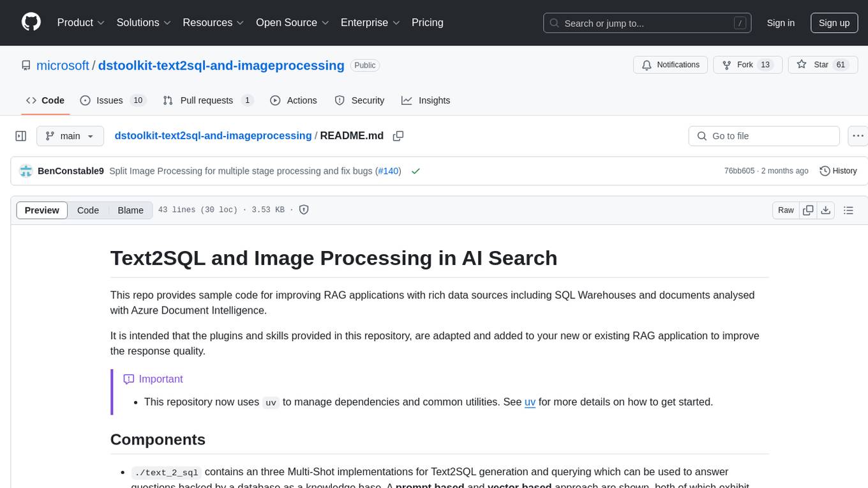Open the Pricing page
868x488 pixels.
coord(428,22)
